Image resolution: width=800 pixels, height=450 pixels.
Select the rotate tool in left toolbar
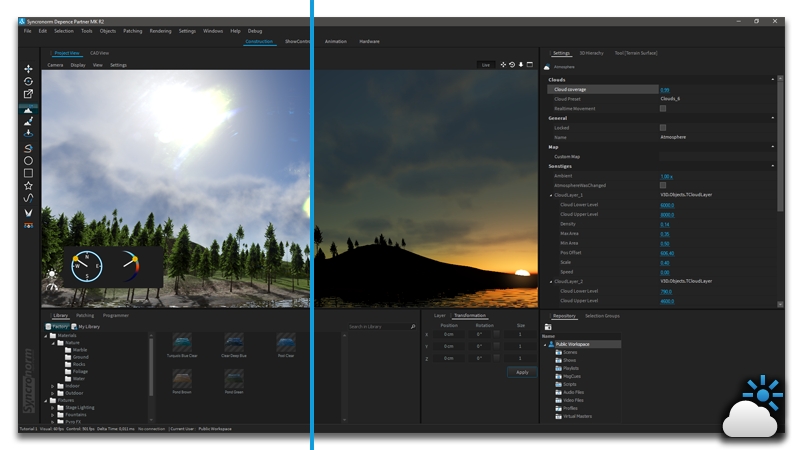(x=28, y=81)
